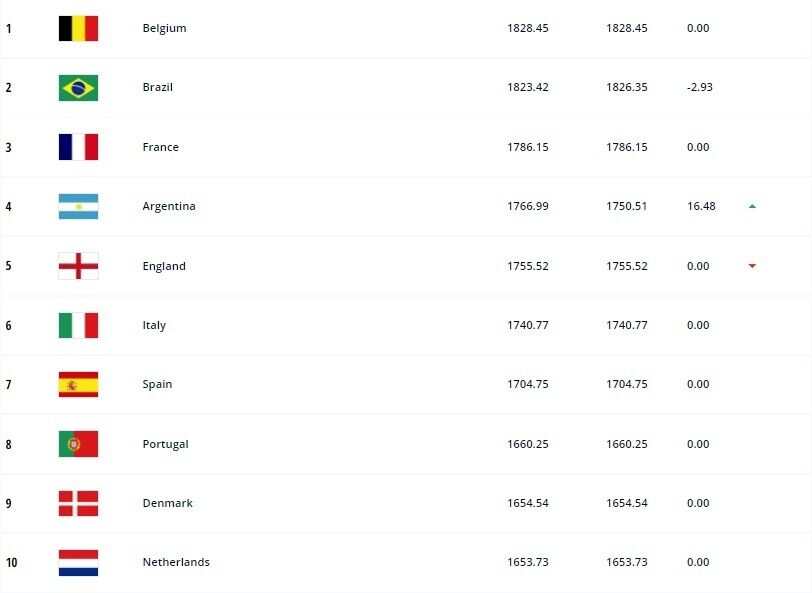Open the Argentina flag icon

tap(78, 206)
